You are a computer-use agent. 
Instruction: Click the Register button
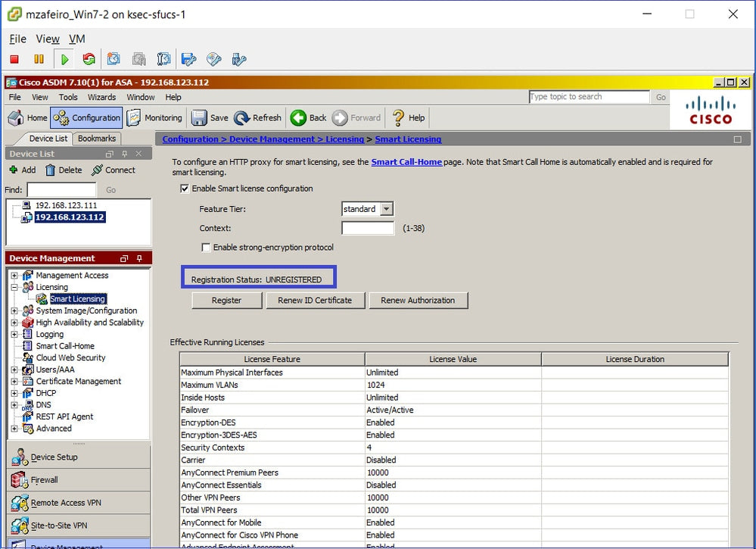pyautogui.click(x=226, y=300)
